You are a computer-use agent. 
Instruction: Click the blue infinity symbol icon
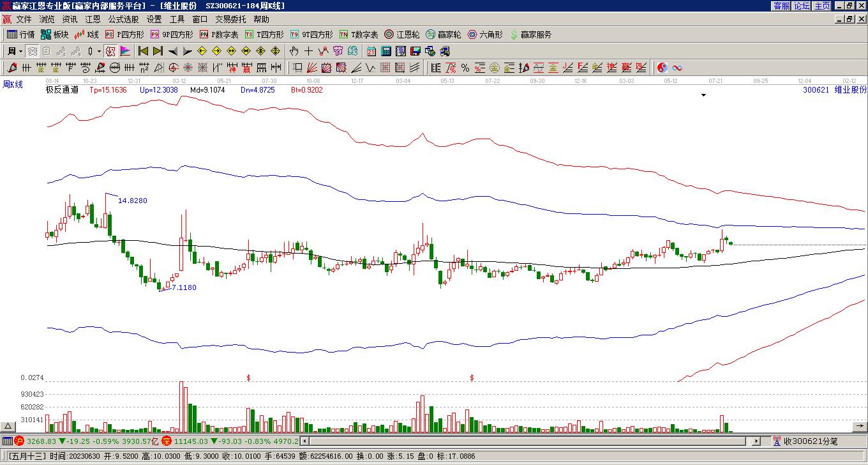[x=677, y=68]
